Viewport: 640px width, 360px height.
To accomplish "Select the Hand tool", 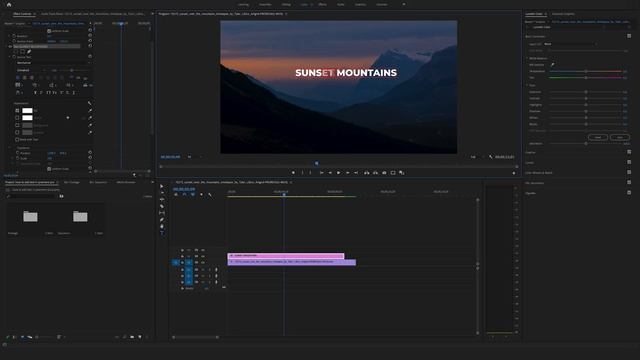I will [x=162, y=226].
